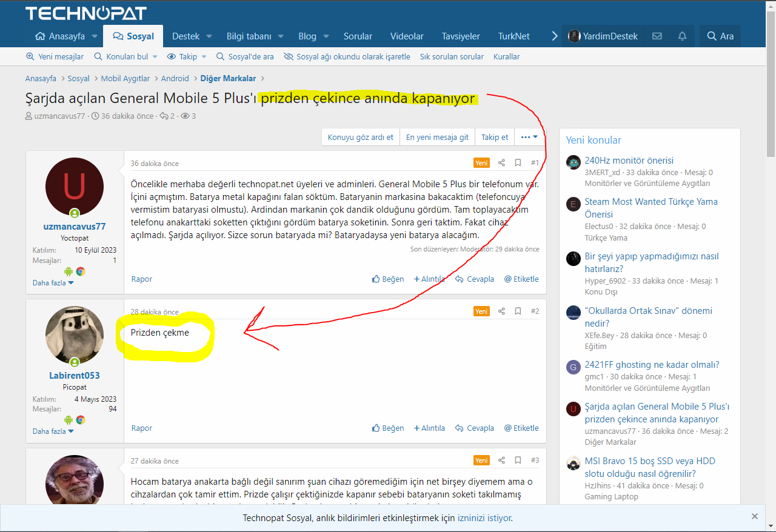This screenshot has width=776, height=532.
Task: Bookmark post #2
Action: pos(518,311)
